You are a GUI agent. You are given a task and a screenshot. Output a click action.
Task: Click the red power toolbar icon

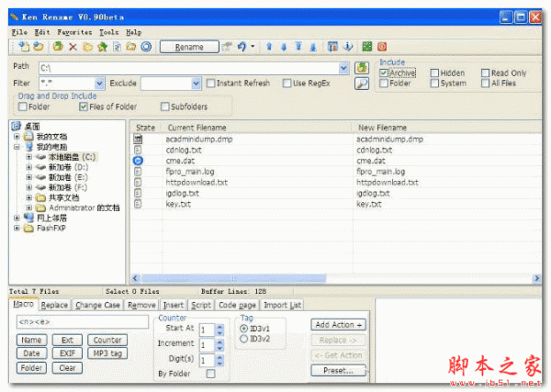pyautogui.click(x=382, y=47)
